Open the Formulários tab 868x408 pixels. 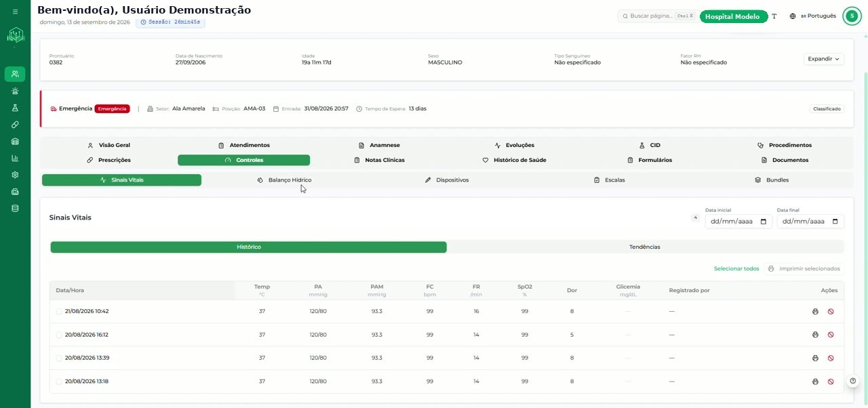650,160
